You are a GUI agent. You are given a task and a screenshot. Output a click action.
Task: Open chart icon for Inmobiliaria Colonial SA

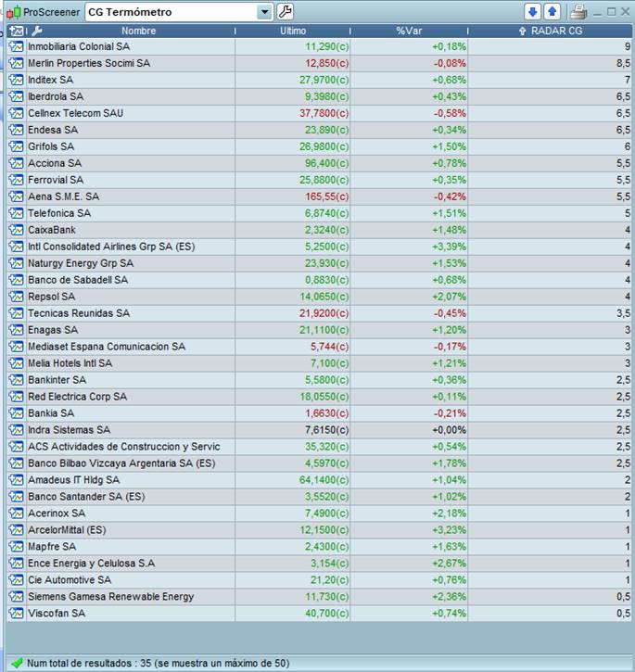[x=17, y=46]
